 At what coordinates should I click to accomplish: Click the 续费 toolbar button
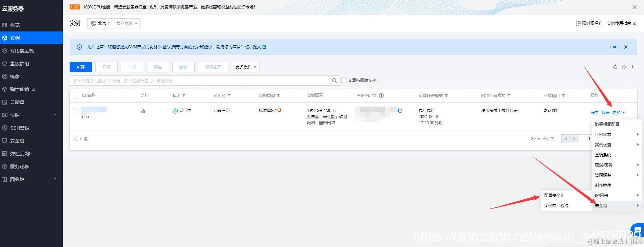coord(183,67)
